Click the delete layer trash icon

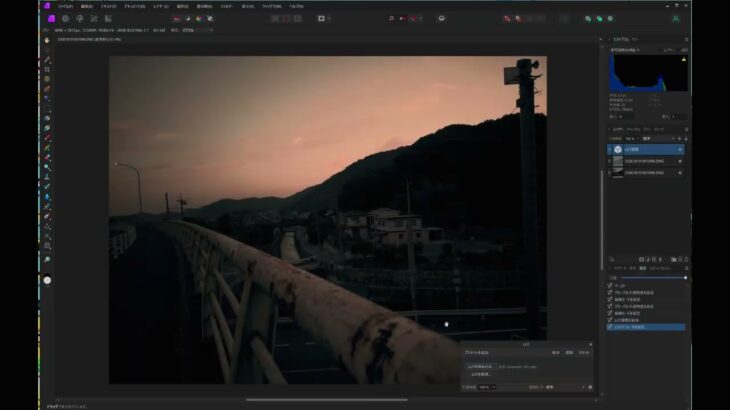pos(686,259)
